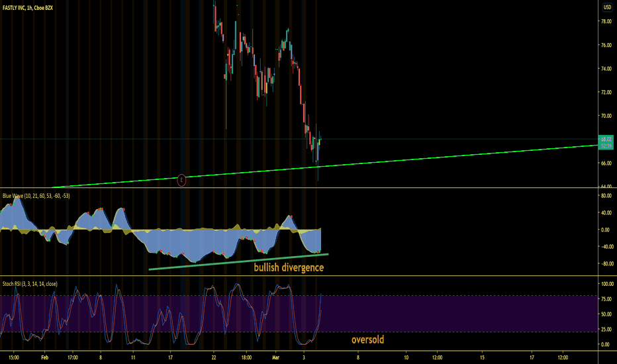Click the 'bullish divergence' text annotation

289,267
